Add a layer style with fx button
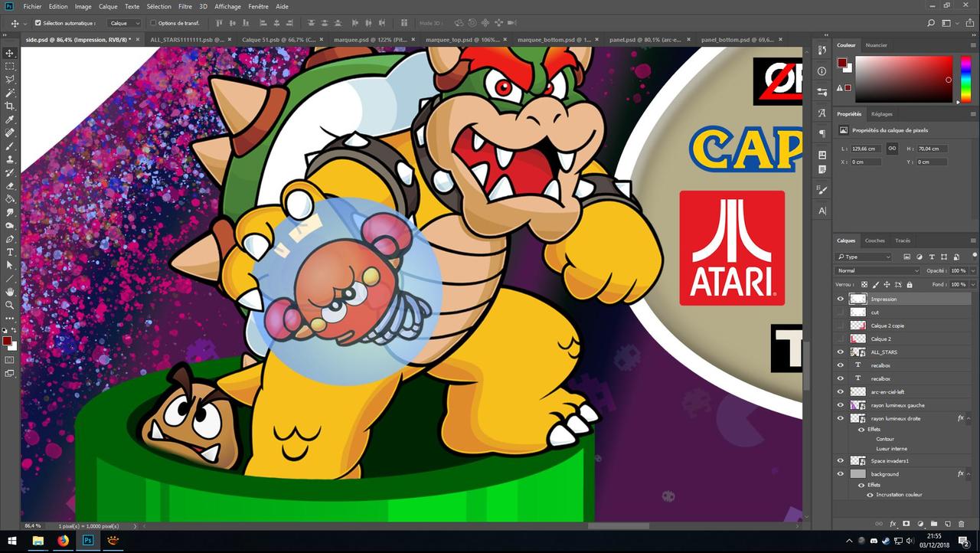The image size is (980, 553). pyautogui.click(x=893, y=524)
